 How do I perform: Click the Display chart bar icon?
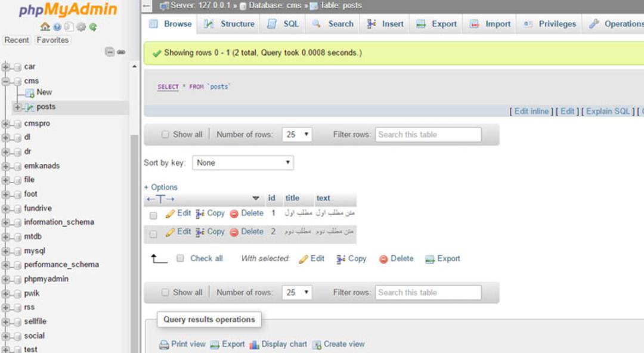click(254, 345)
